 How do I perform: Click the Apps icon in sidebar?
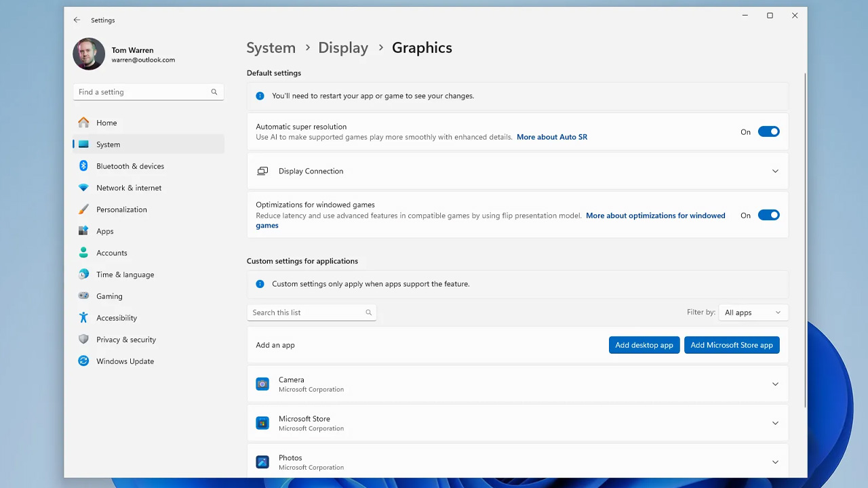pyautogui.click(x=83, y=231)
